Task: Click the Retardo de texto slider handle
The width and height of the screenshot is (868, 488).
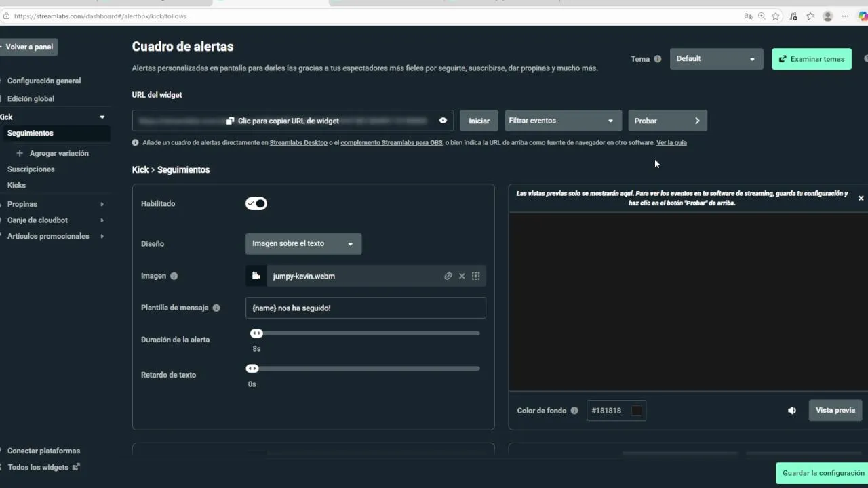Action: [x=252, y=369]
